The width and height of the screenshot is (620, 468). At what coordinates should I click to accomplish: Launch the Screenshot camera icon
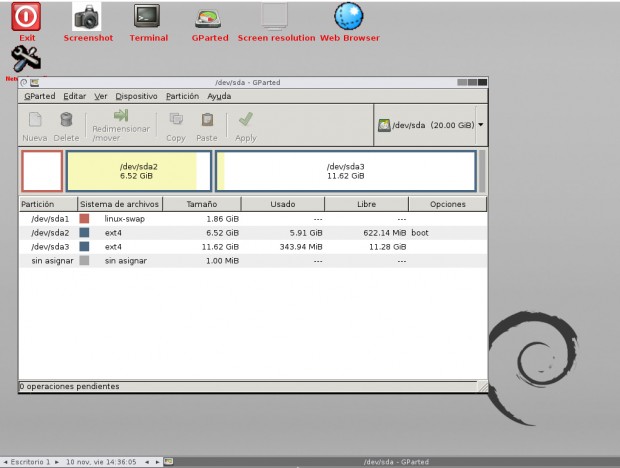click(87, 17)
